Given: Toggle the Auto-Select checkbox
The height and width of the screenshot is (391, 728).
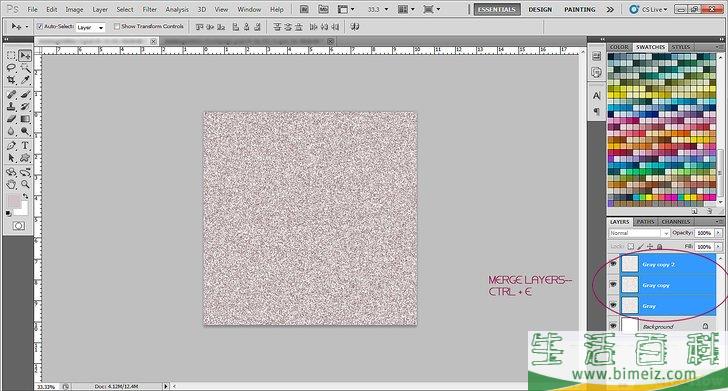Looking at the screenshot, I should tap(39, 26).
